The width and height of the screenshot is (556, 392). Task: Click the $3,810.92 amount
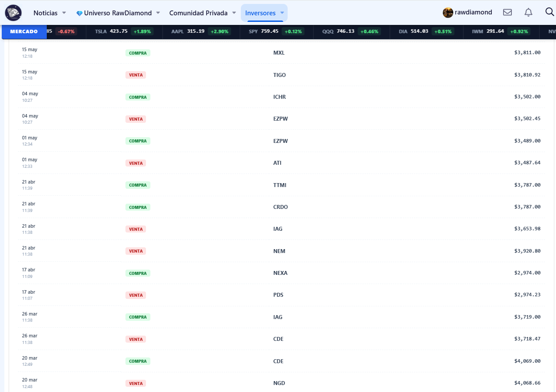click(x=527, y=75)
